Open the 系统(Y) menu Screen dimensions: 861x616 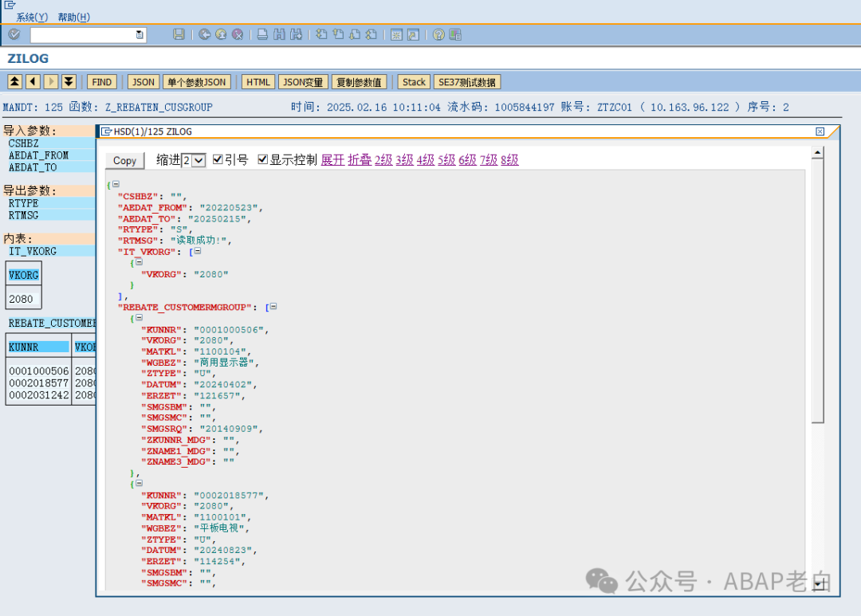32,17
